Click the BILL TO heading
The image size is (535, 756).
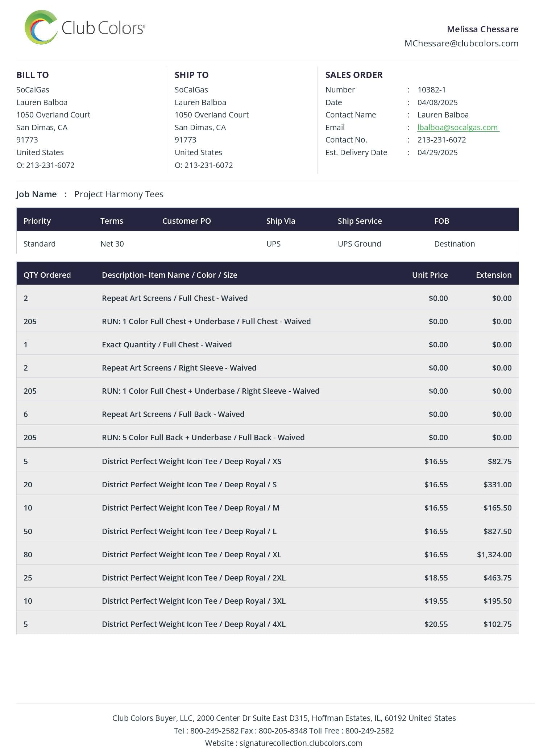pyautogui.click(x=33, y=75)
